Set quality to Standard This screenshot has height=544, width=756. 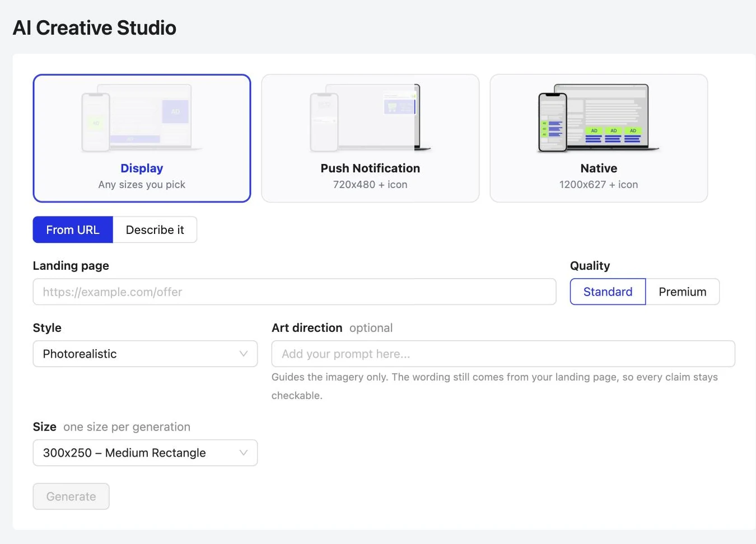tap(608, 292)
